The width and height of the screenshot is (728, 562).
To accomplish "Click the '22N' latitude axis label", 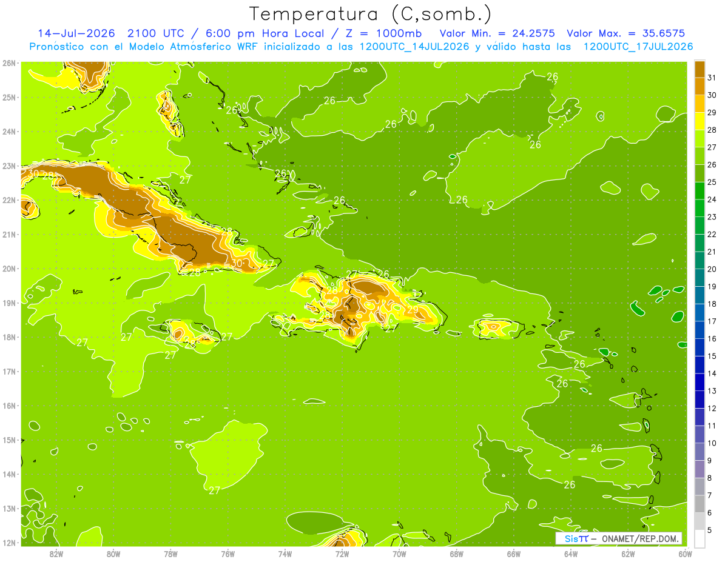I will point(9,200).
